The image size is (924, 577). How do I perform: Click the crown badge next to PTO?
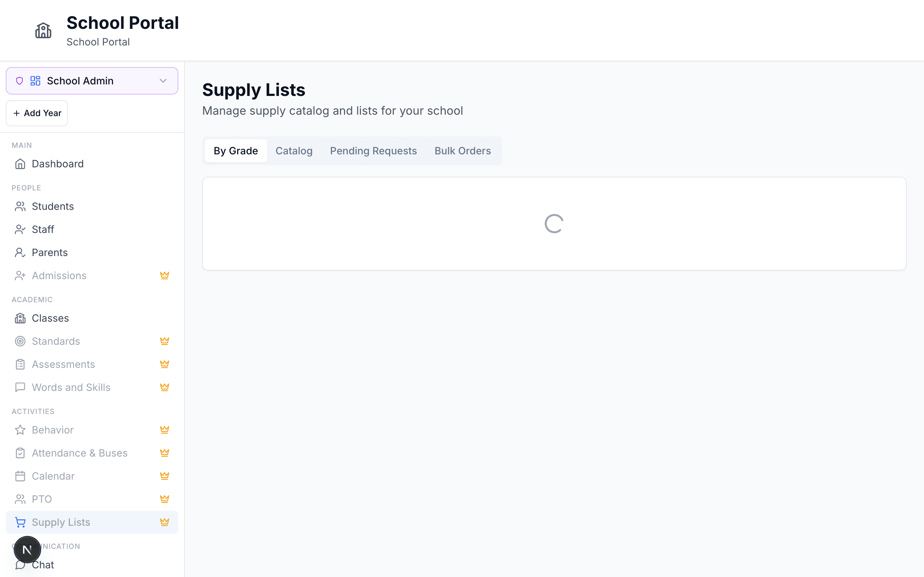(165, 499)
